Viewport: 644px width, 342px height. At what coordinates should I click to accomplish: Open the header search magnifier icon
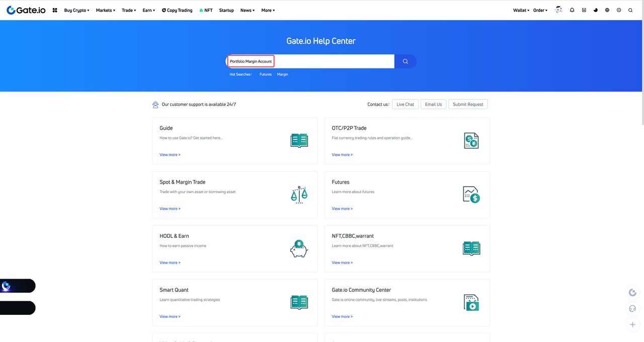pos(630,10)
